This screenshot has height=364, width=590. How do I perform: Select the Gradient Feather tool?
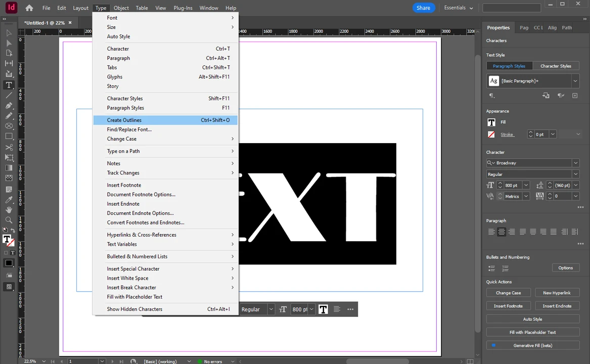pos(9,178)
